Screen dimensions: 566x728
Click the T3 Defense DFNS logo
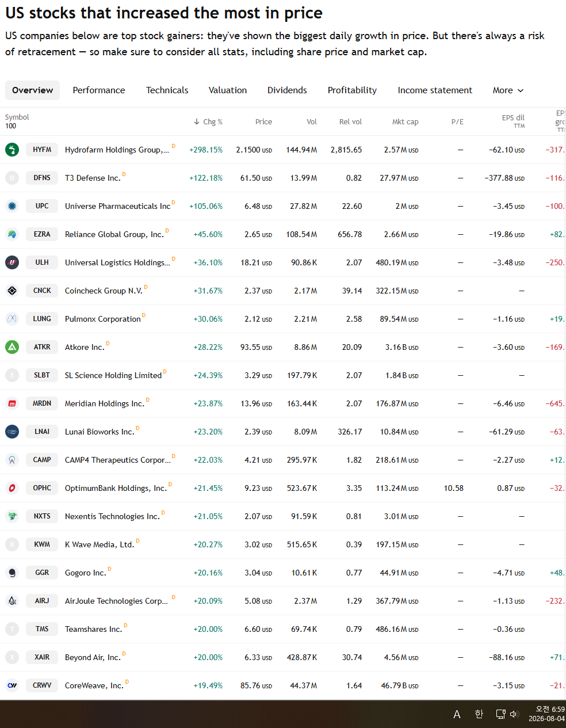click(x=12, y=178)
